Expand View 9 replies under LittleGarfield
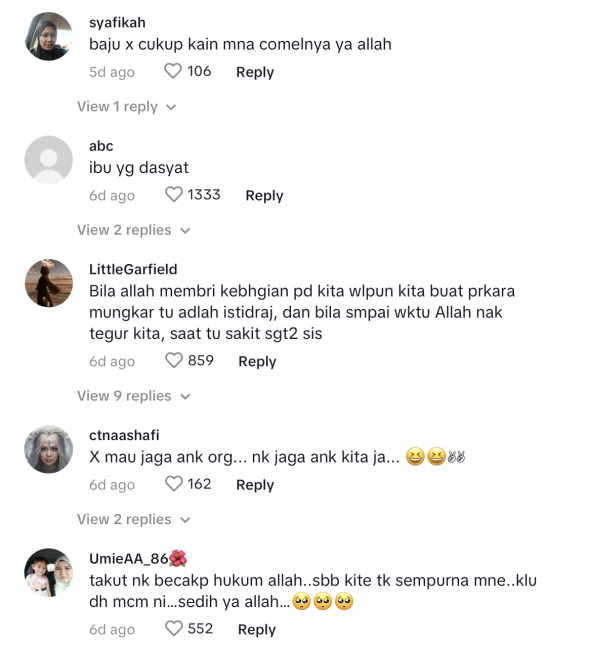Image resolution: width=590 pixels, height=646 pixels. point(133,396)
